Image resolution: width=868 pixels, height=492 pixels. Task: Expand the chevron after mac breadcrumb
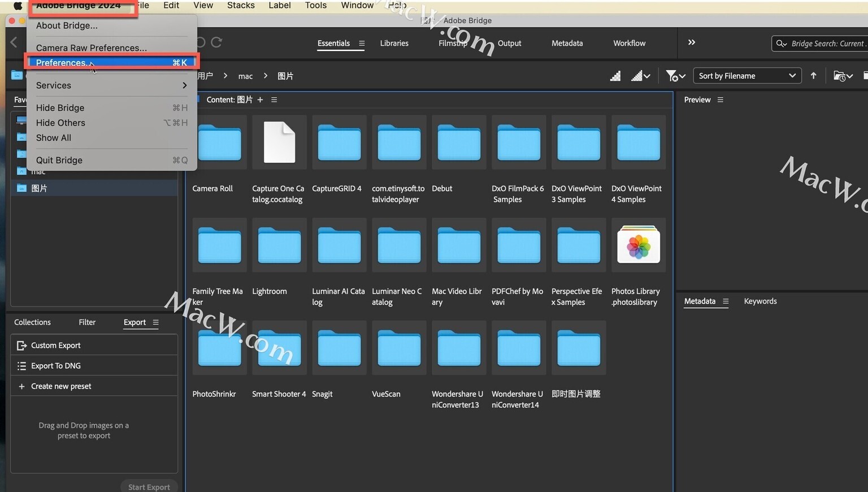tap(265, 76)
